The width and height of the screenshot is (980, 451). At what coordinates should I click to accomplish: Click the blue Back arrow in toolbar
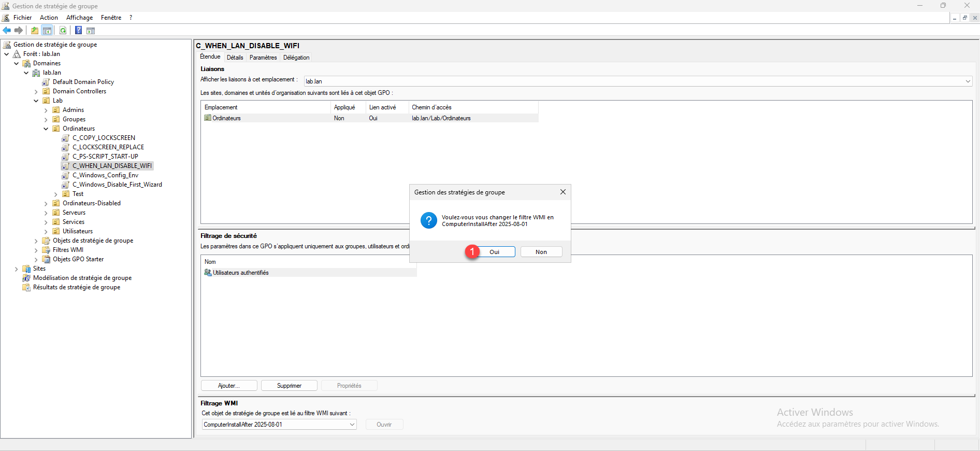tap(7, 31)
